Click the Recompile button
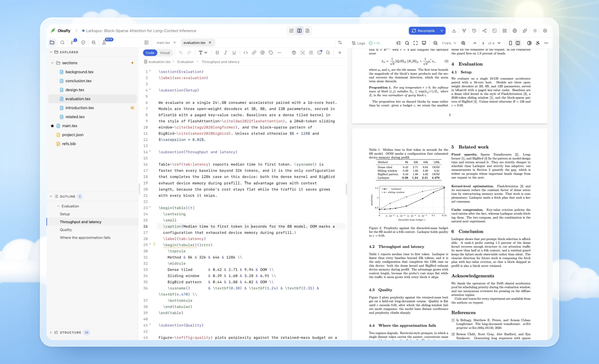 pyautogui.click(x=423, y=31)
